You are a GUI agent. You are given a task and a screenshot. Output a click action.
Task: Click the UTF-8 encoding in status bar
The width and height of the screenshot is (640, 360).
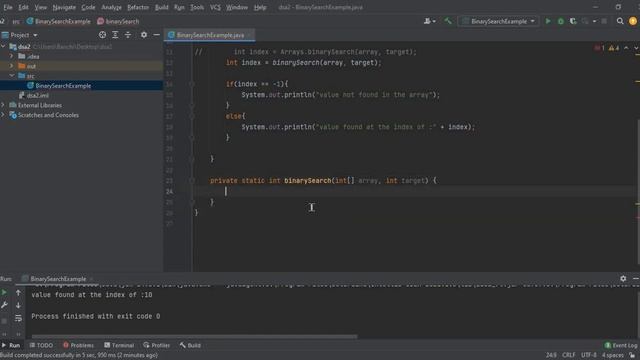click(589, 355)
